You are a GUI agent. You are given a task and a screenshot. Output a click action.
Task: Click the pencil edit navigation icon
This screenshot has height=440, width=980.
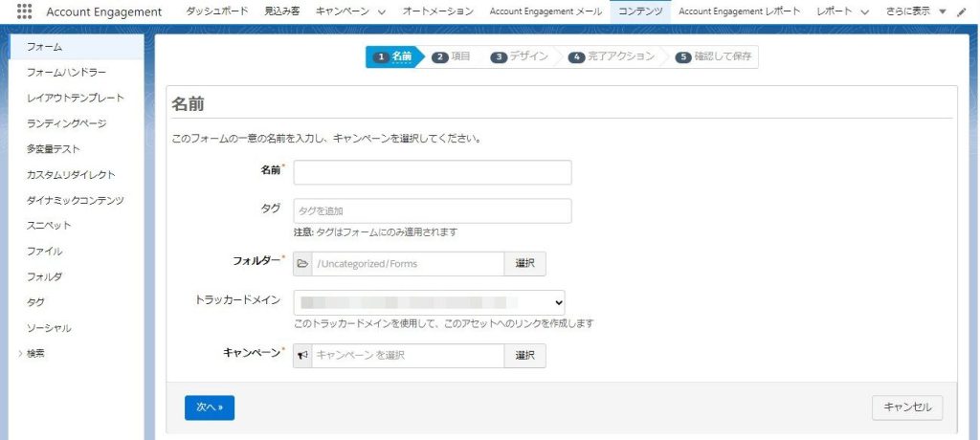click(961, 11)
